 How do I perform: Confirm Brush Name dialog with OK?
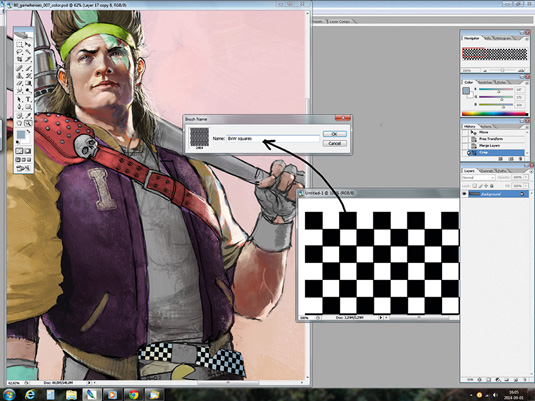[x=334, y=134]
